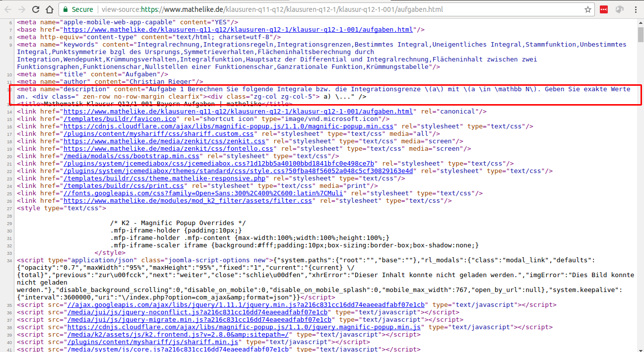Screen dimensions: 644x352
Task: Click the vertical scrollbar thumb
Action: [641, 35]
